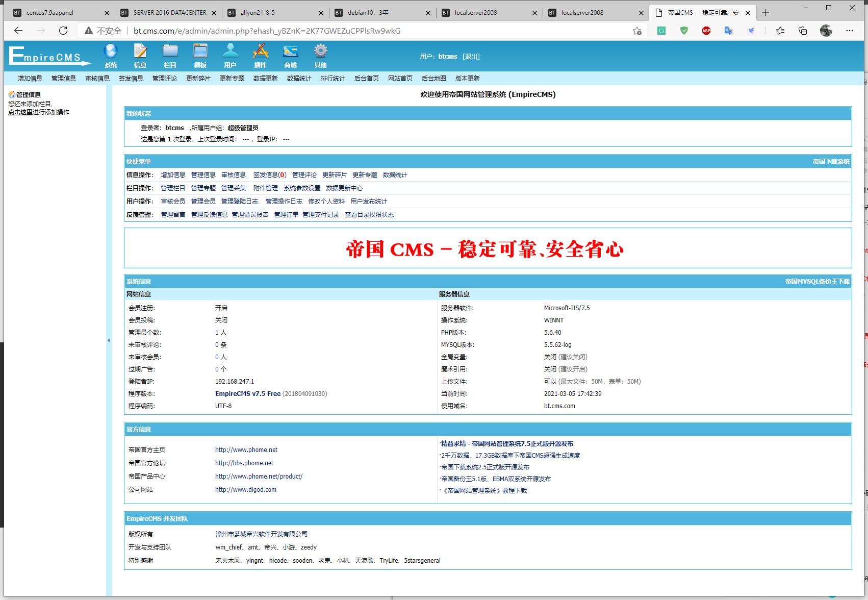Select 管理评论 in submenu bar
Image resolution: width=868 pixels, height=600 pixels.
(165, 78)
